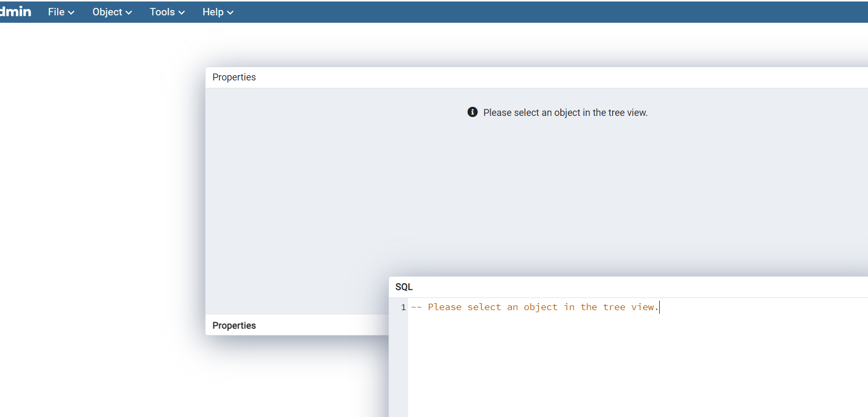Click the Properties panel's tree view message
This screenshot has height=417, width=868.
[565, 113]
